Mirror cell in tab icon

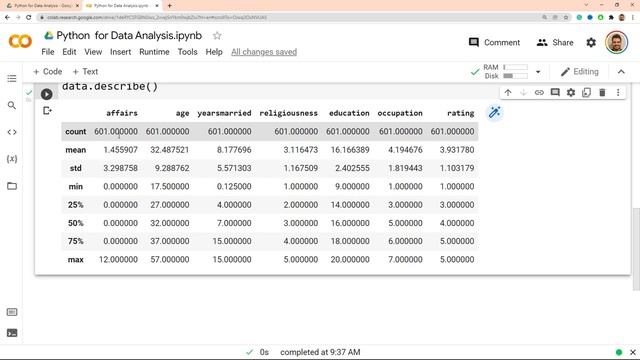click(587, 93)
